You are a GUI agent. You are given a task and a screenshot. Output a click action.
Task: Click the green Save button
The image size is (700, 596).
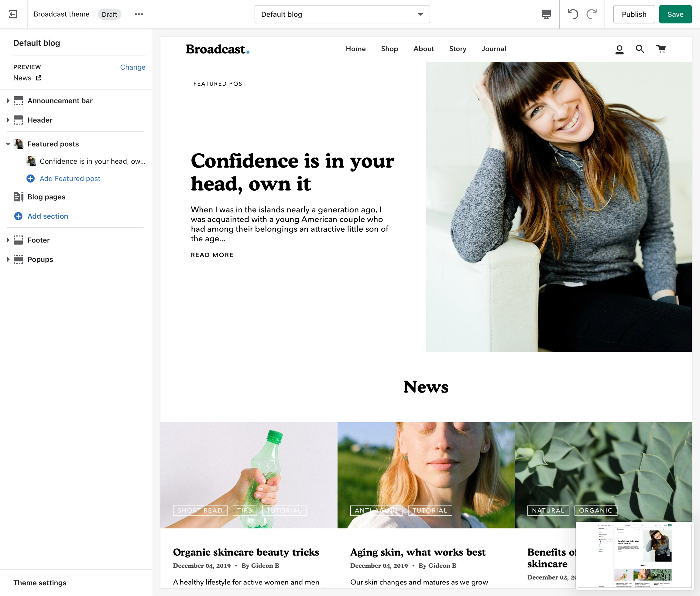[675, 14]
